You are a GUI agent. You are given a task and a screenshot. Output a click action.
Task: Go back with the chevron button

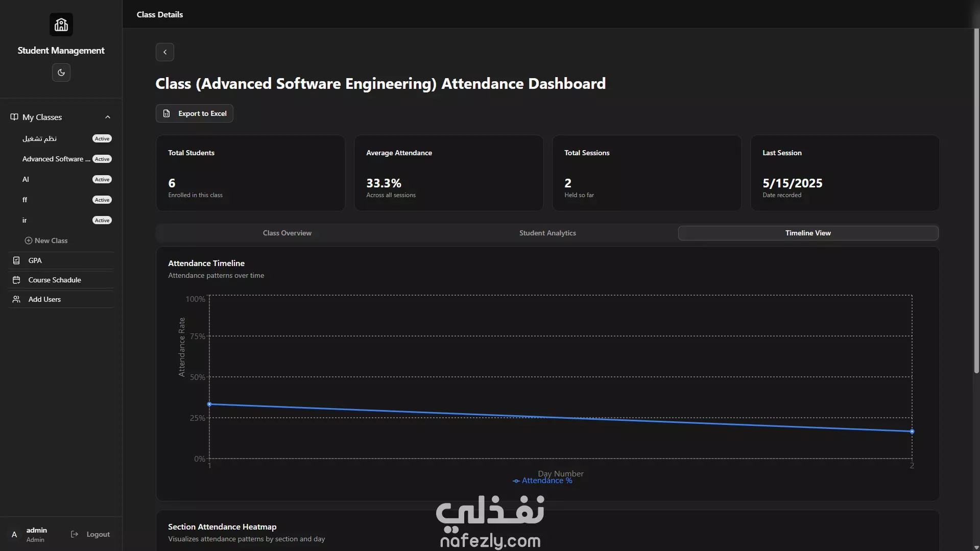tap(165, 52)
